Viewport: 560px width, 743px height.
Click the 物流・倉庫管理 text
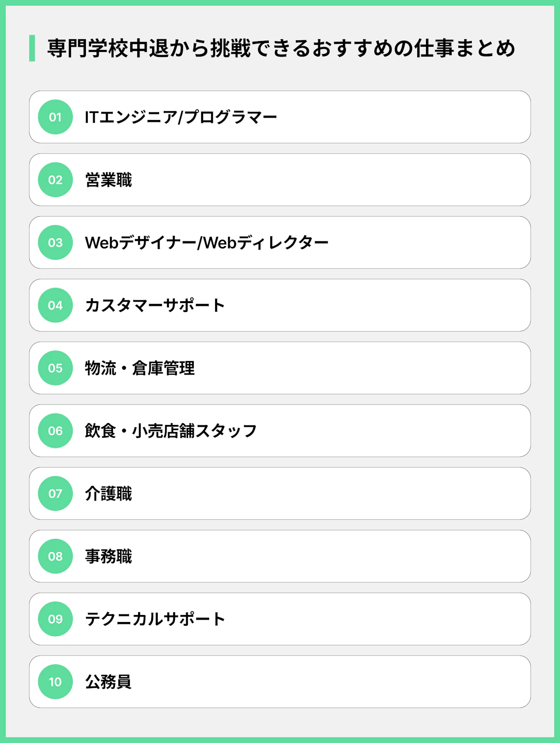(140, 368)
